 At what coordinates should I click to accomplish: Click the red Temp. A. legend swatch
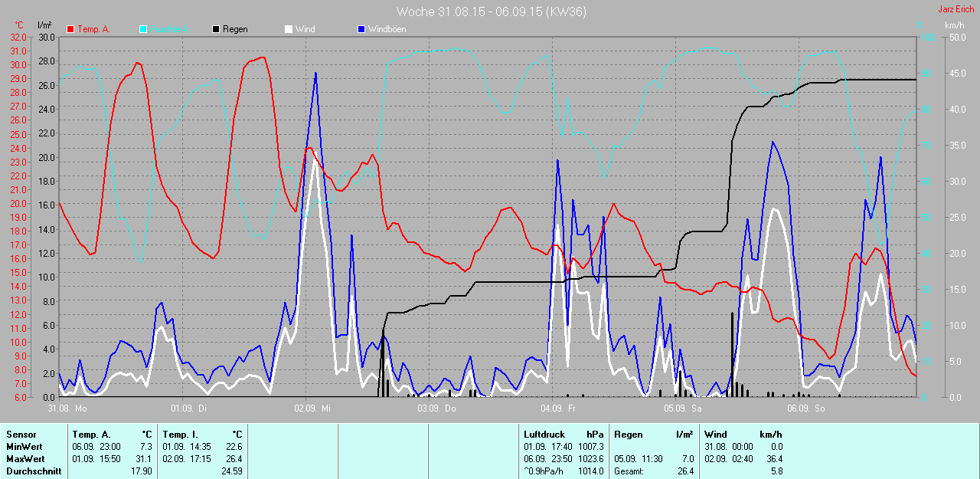point(70,29)
